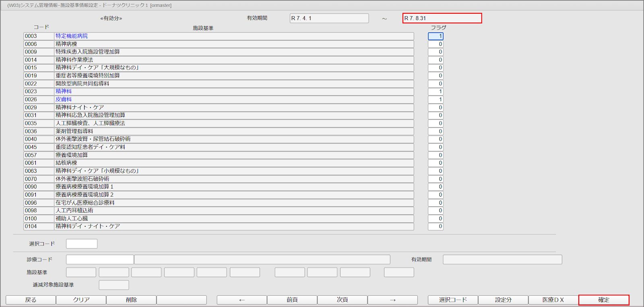
Task: Select the 精神科 facility standard row
Action: click(233, 91)
